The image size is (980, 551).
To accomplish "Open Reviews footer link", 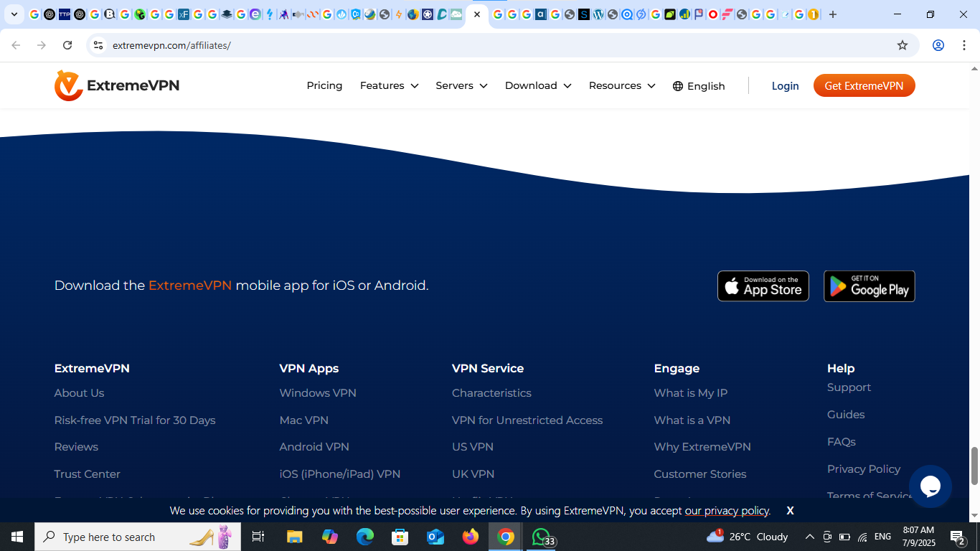I will pos(76,447).
